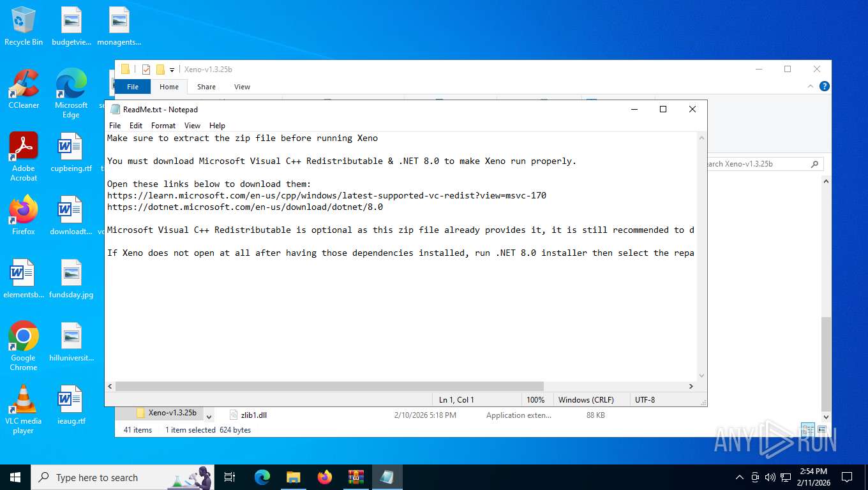The height and width of the screenshot is (490, 868).
Task: Click Notepad vertical scroll up arrow
Action: [702, 138]
